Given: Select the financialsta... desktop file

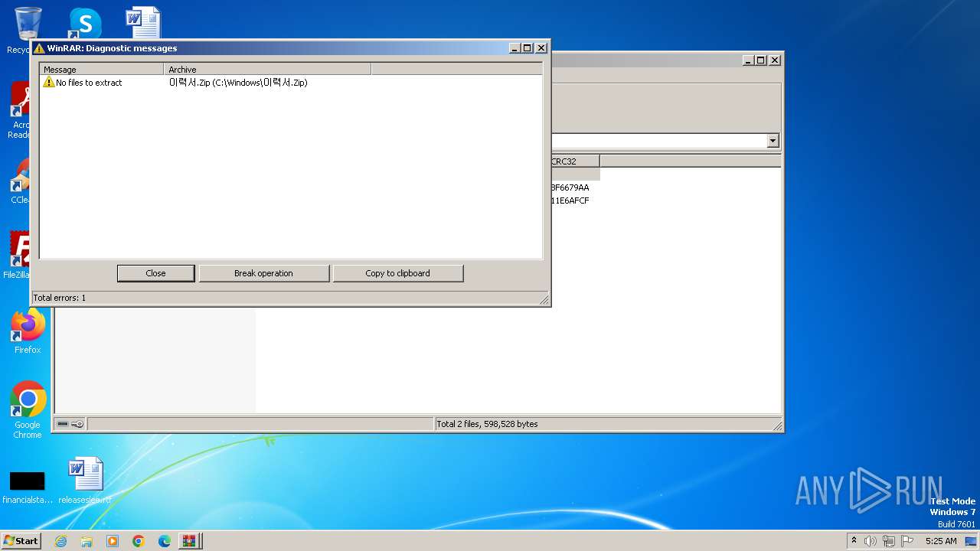Looking at the screenshot, I should click(x=28, y=487).
